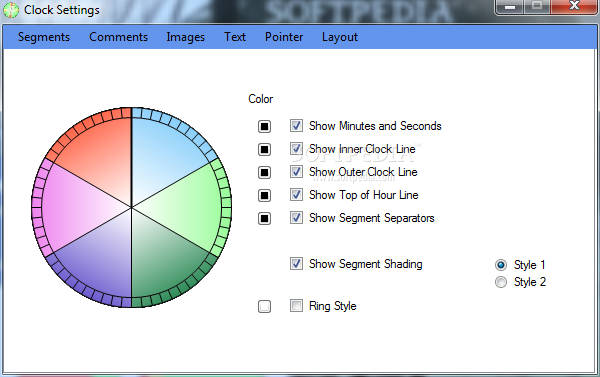This screenshot has height=377, width=600.
Task: Open the Text menu
Action: 235,37
